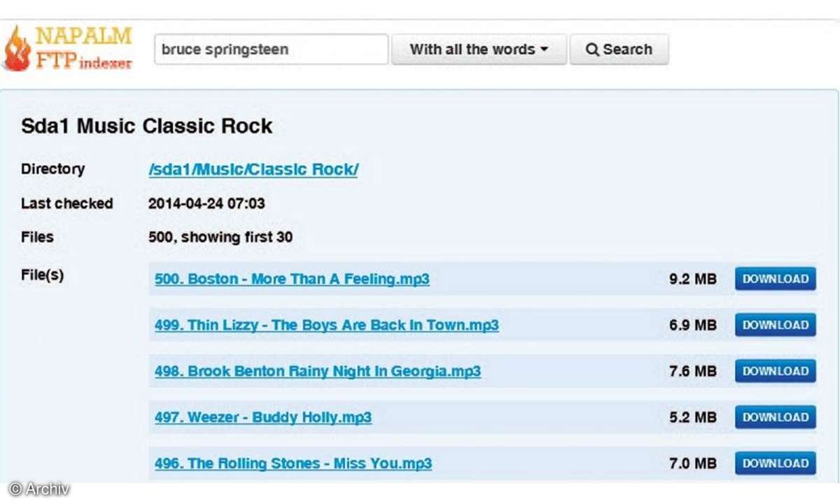The width and height of the screenshot is (840, 504).
Task: Select the 9.2 MB file size
Action: coord(693,279)
